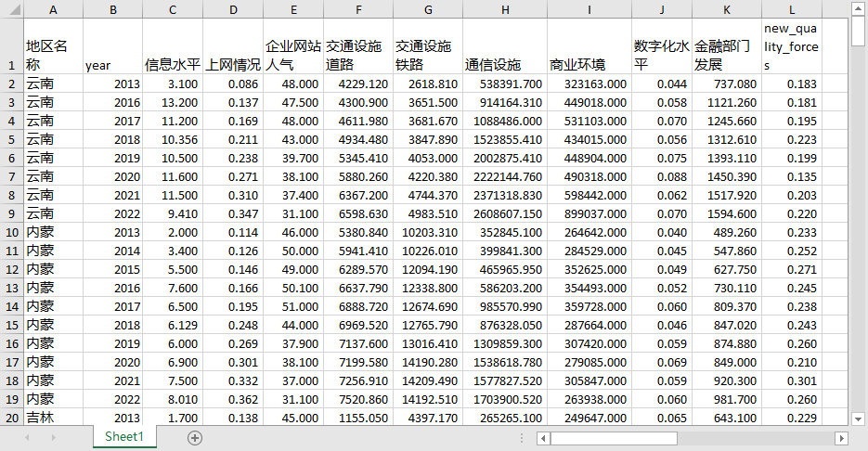The image size is (868, 451).
Task: Select cell with value 1088486.000
Action: (505, 121)
